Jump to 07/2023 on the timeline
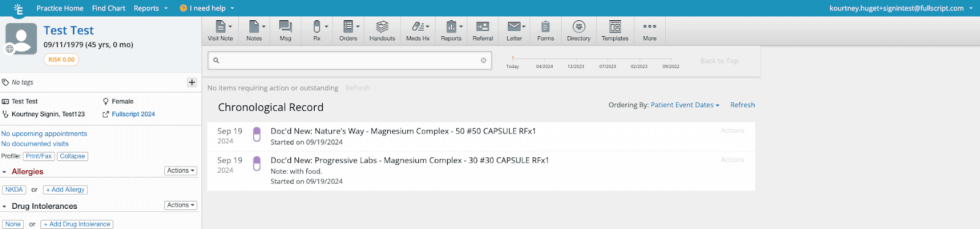Viewport: 980px width, 229px height. (x=608, y=66)
